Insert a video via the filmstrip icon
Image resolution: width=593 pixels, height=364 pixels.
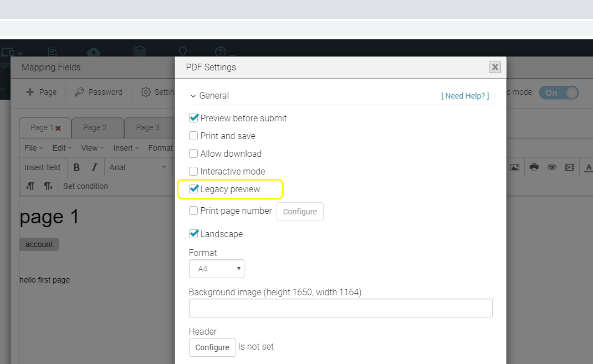(x=569, y=167)
